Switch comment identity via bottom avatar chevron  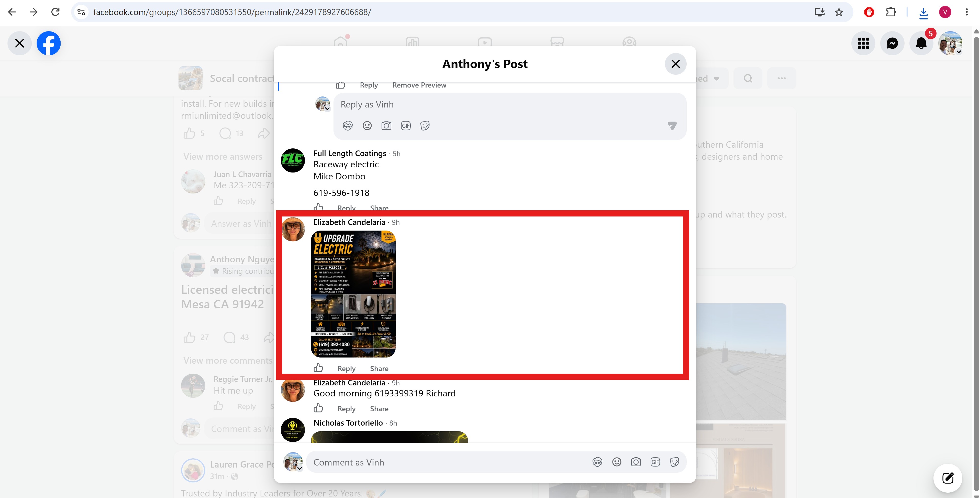pos(300,468)
